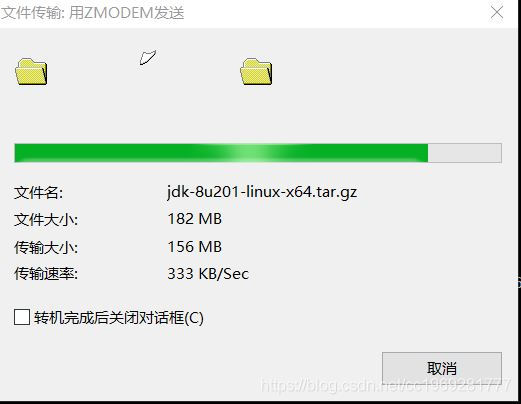Image resolution: width=521 pixels, height=404 pixels.
Task: Click the 传输速率 label
Action: point(46,274)
